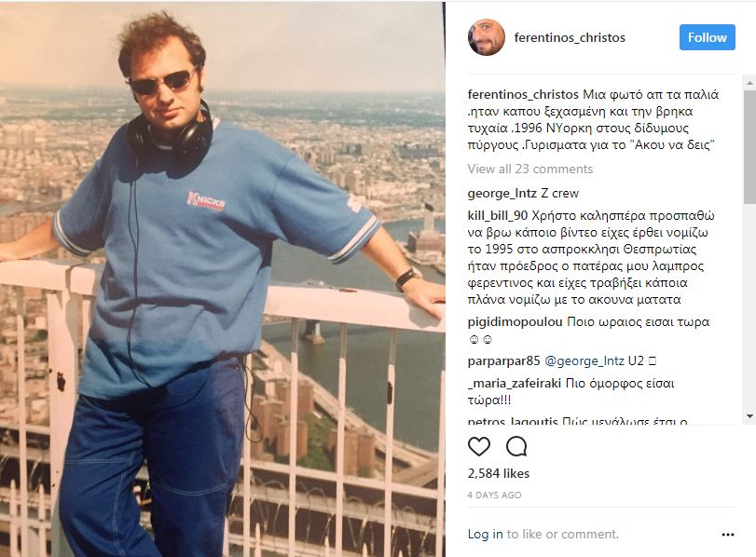This screenshot has height=557, width=756.
Task: Click the comments scrollbar up arrow
Action: [x=749, y=82]
